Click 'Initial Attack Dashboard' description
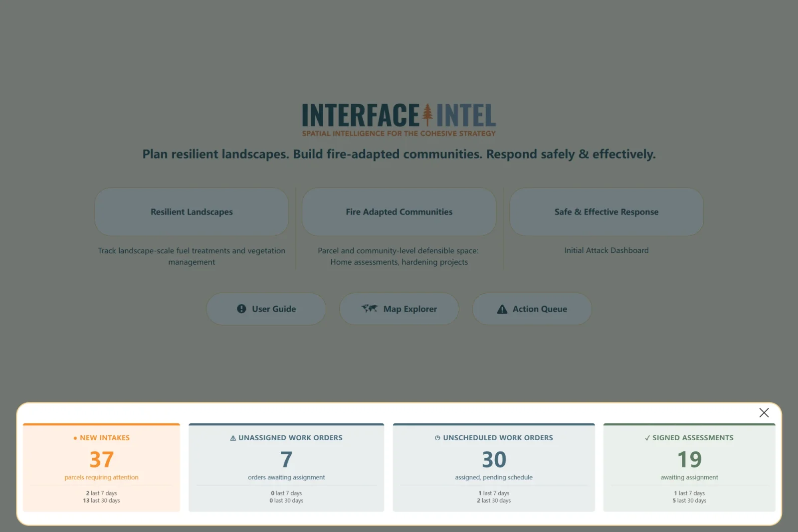 pyautogui.click(x=606, y=250)
